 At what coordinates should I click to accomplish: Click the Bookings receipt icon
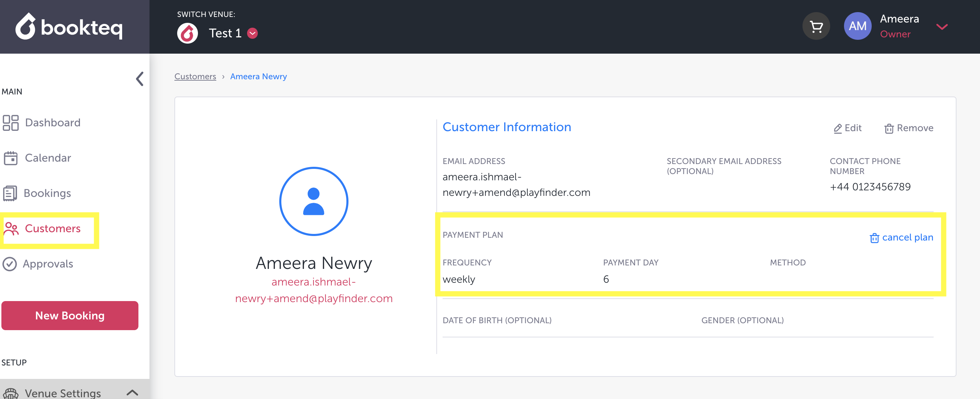pyautogui.click(x=10, y=193)
